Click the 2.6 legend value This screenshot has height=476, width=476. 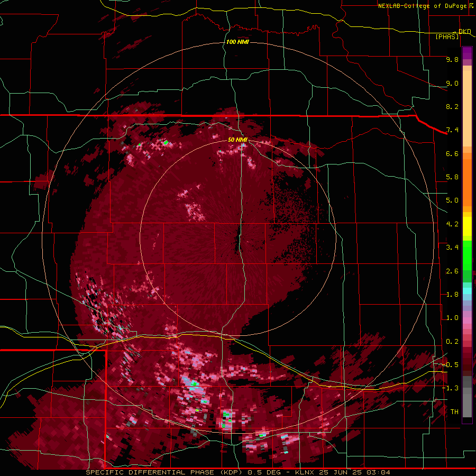pos(452,271)
